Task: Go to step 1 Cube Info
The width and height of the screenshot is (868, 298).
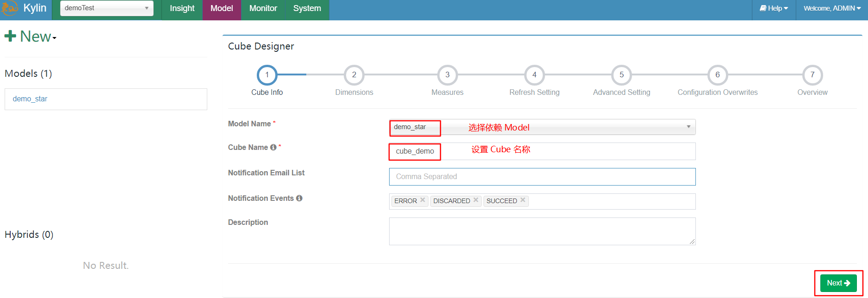Action: point(267,75)
